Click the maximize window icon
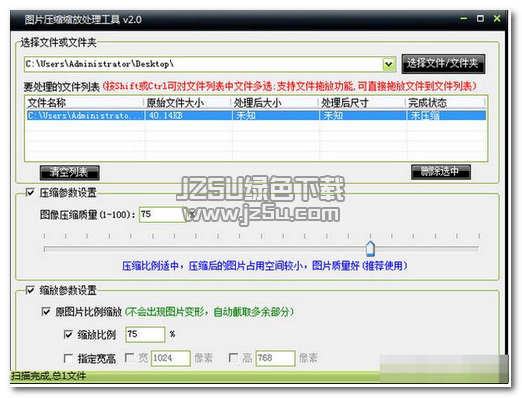This screenshot has width=522, height=398. 480,18
